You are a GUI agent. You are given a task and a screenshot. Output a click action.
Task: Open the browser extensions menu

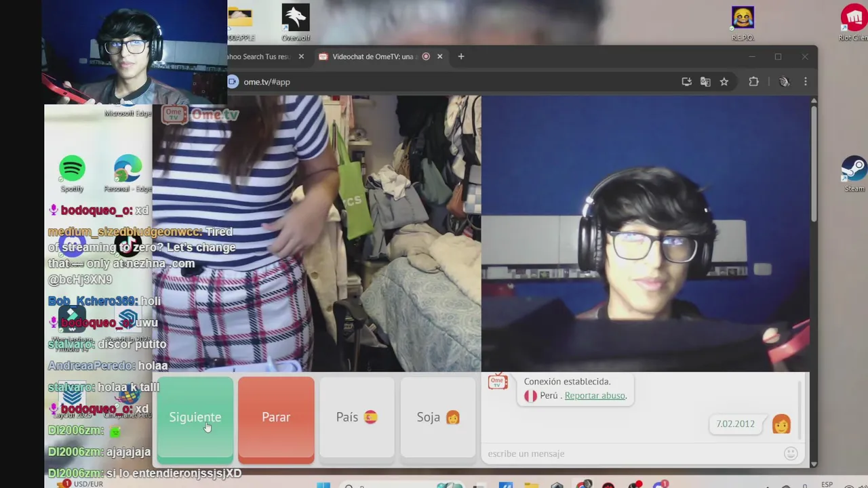pyautogui.click(x=753, y=82)
